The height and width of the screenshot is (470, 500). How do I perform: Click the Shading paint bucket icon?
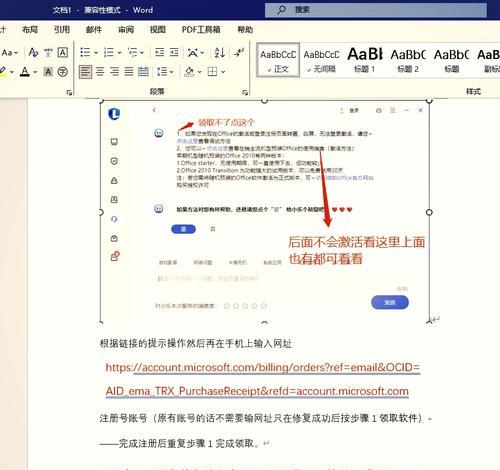[x=189, y=72]
